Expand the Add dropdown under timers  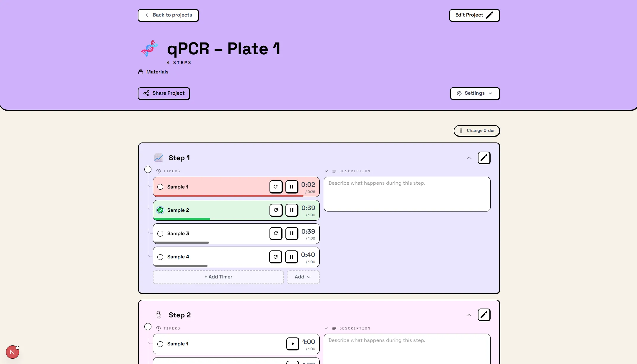coord(303,277)
